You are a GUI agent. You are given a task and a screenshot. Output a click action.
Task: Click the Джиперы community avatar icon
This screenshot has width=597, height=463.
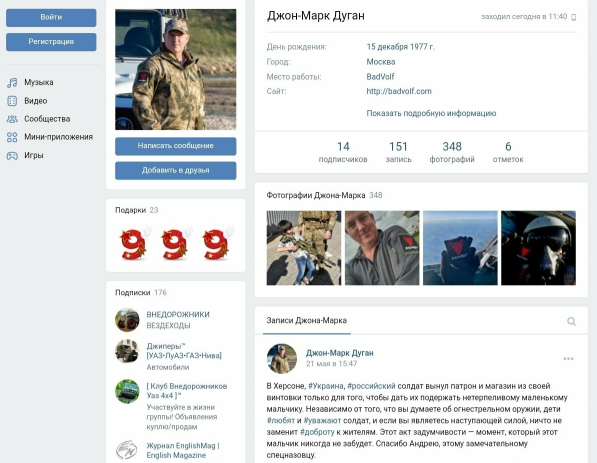[127, 351]
